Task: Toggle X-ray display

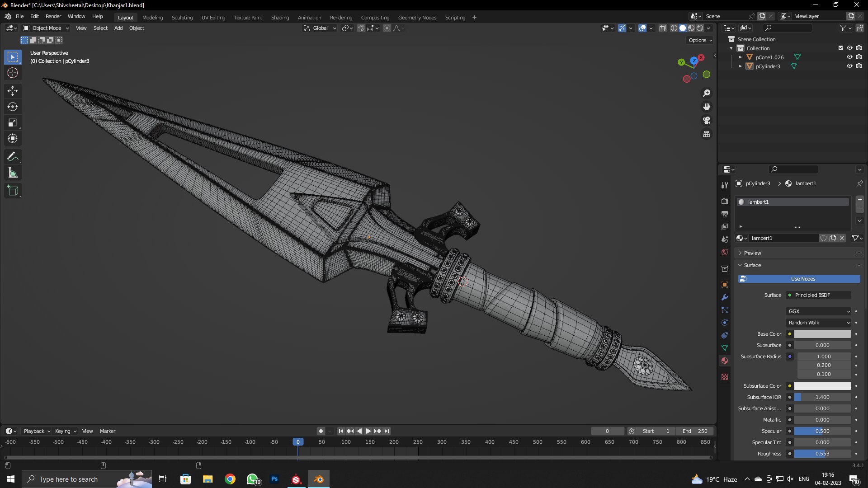Action: pos(662,28)
